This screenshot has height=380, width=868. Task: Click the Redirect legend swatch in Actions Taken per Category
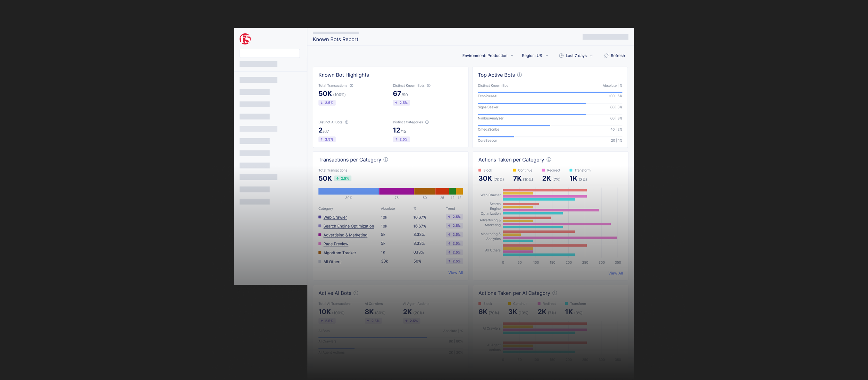pos(544,170)
